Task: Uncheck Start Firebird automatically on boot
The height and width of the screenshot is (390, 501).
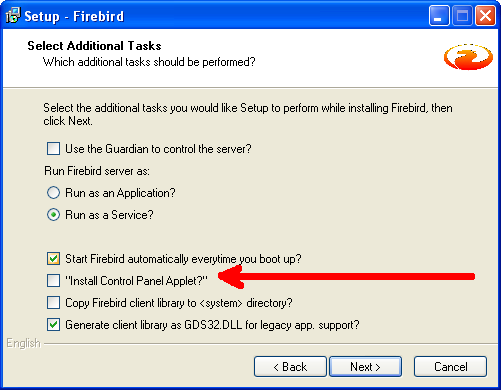Action: click(x=53, y=259)
